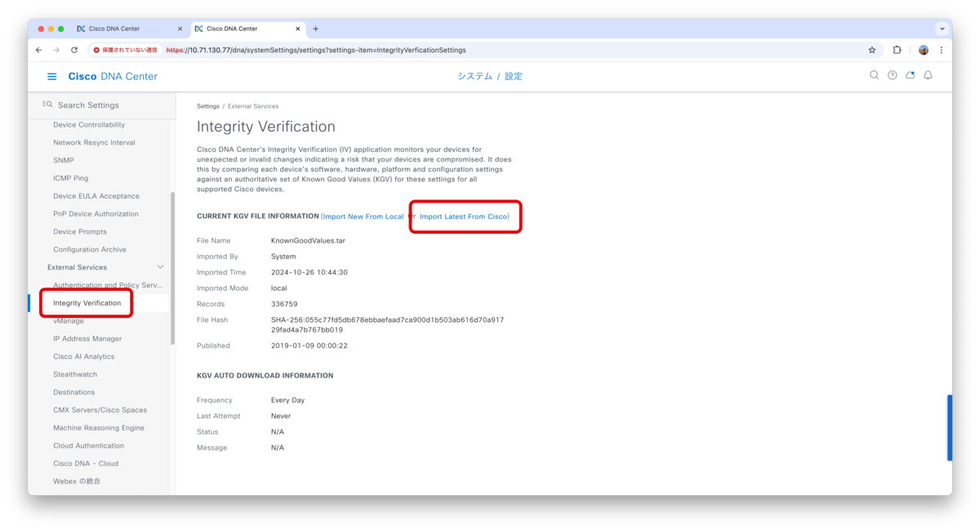Click the search magnifier icon in header
Image resolution: width=980 pixels, height=532 pixels.
874,75
